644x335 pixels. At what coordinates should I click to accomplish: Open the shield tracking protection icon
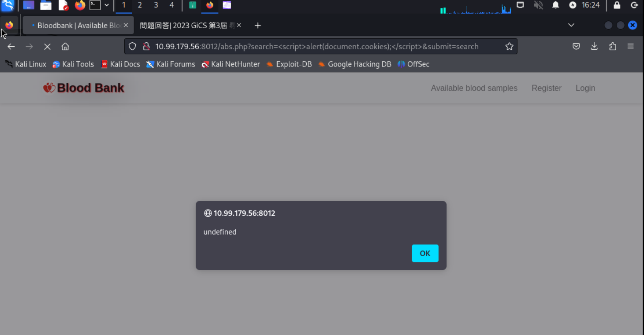132,47
